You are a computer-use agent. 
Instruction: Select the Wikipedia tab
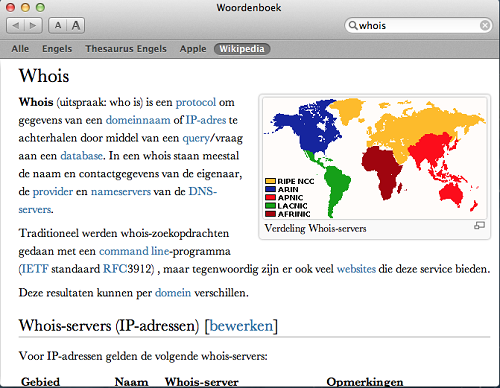click(x=242, y=49)
